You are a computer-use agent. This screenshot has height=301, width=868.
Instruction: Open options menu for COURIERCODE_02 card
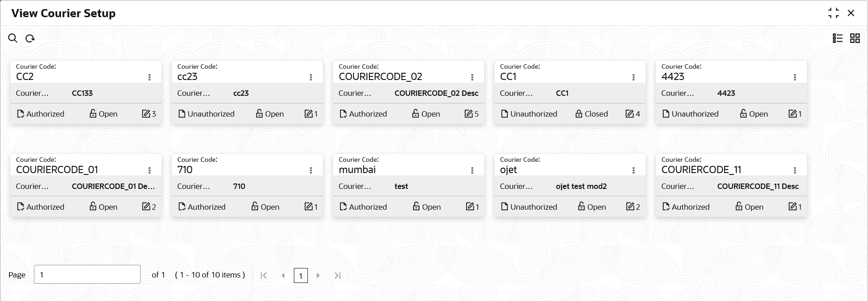click(x=472, y=77)
